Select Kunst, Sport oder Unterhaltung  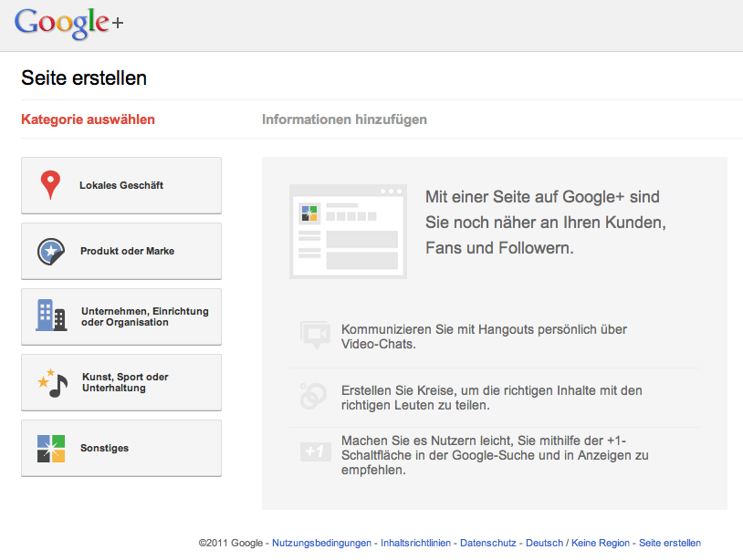[121, 382]
